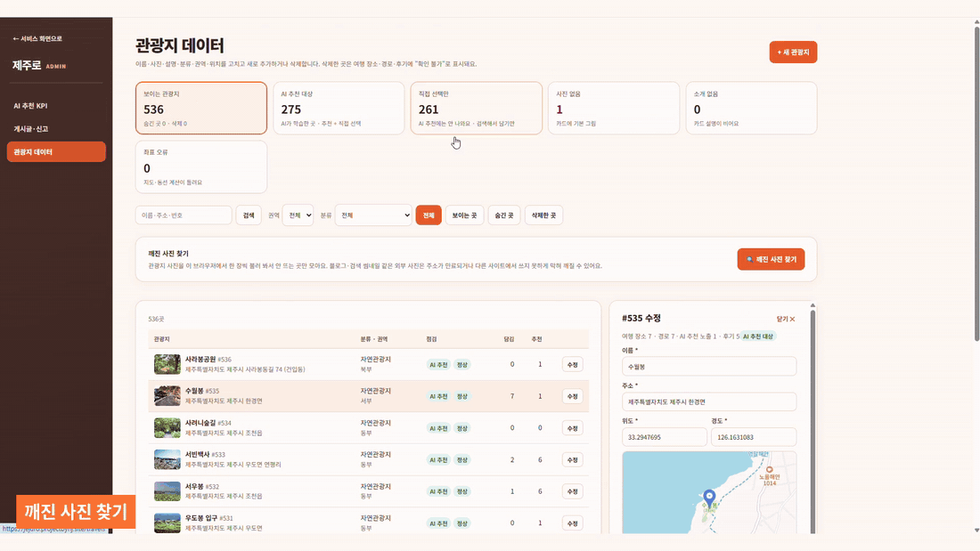The image size is (980, 551).
Task: Click the page scrollbar down arrow
Action: coord(976,531)
